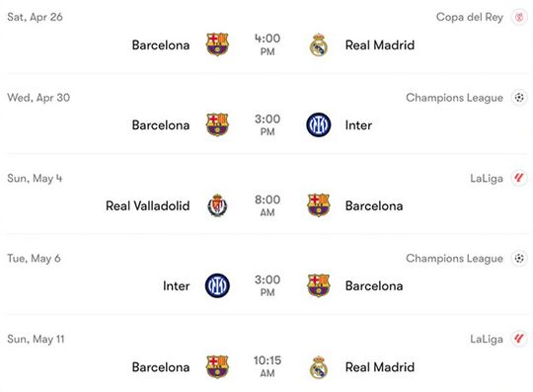The width and height of the screenshot is (533, 392).
Task: Open Real Madrid team name on Apr 26
Action: 380,44
